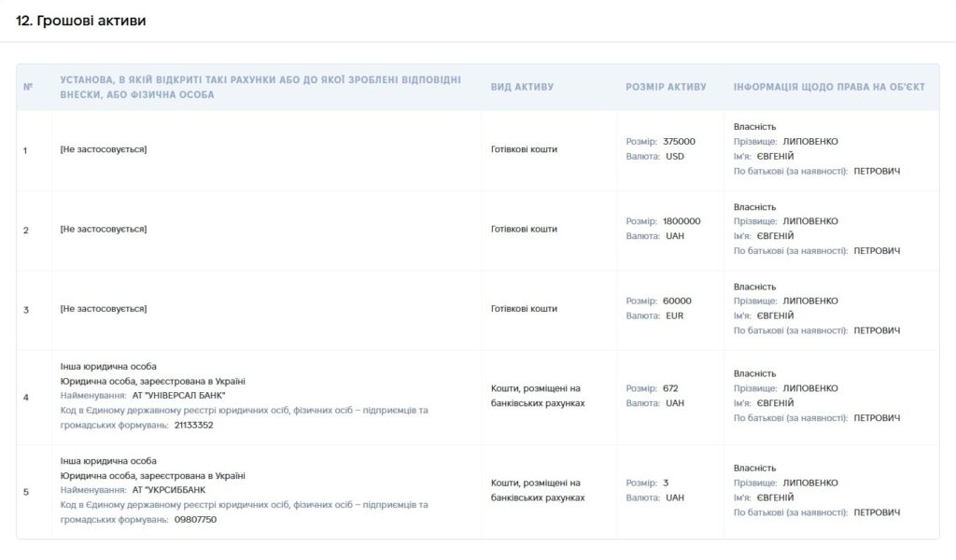Click the first name ЄВГЕНІЙ in row 3

[x=775, y=315]
